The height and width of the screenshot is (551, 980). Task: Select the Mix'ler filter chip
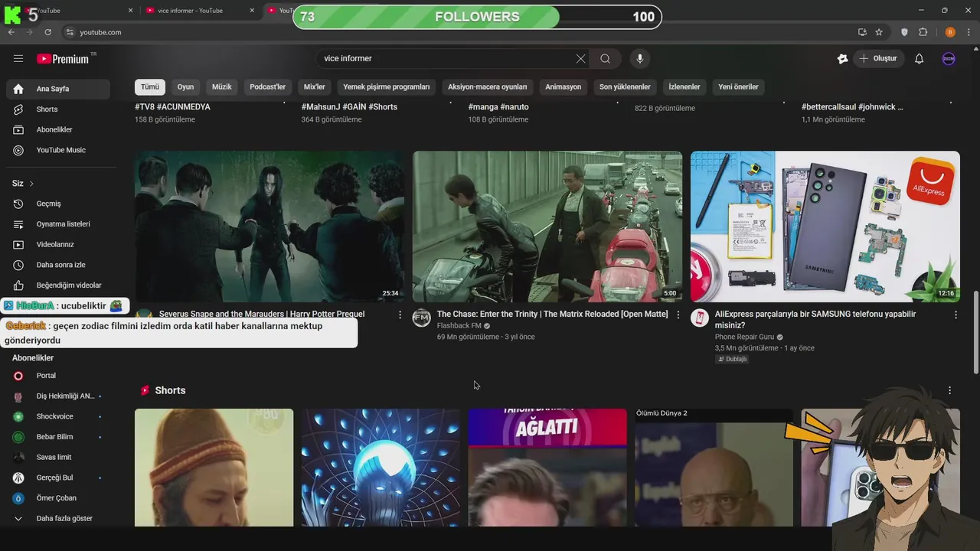coord(315,87)
